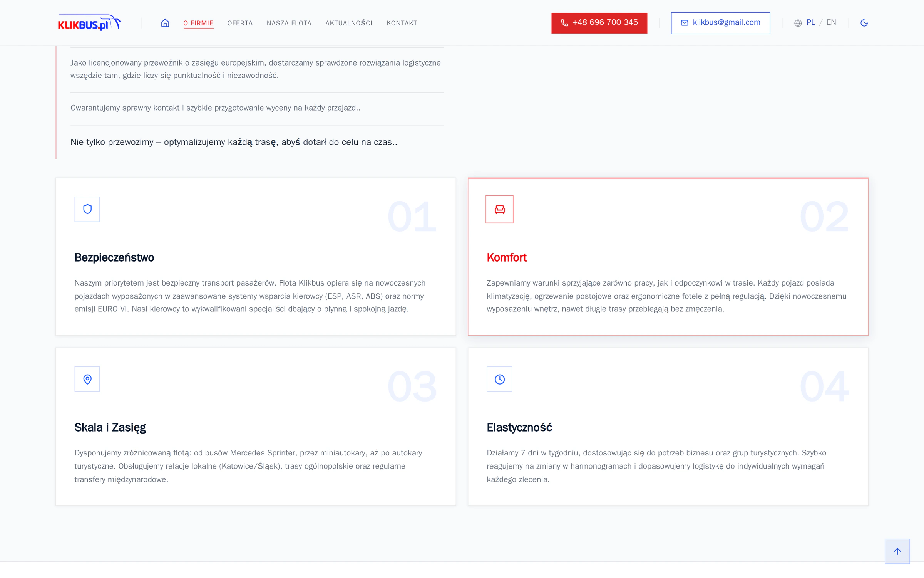Open the KONTAKT page link
Screen dimensions: 924x578
[x=402, y=23]
